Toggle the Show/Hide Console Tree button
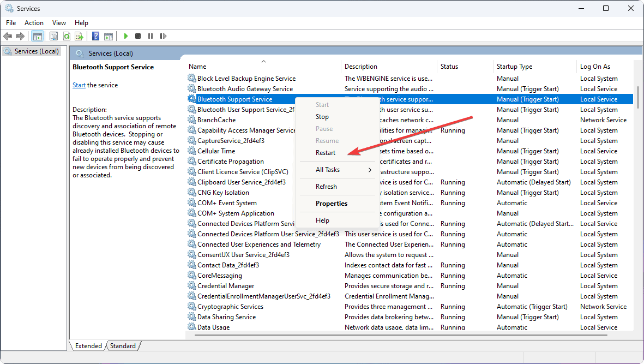 point(37,36)
